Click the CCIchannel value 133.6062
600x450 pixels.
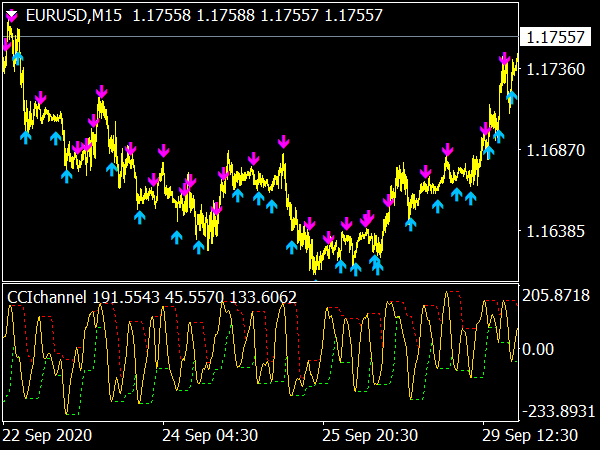[263, 297]
